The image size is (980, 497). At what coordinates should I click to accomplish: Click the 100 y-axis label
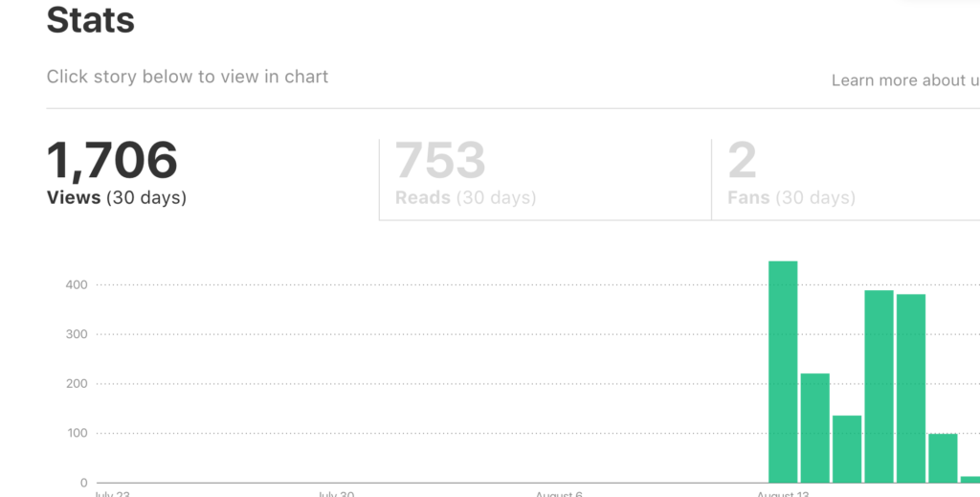pos(77,433)
